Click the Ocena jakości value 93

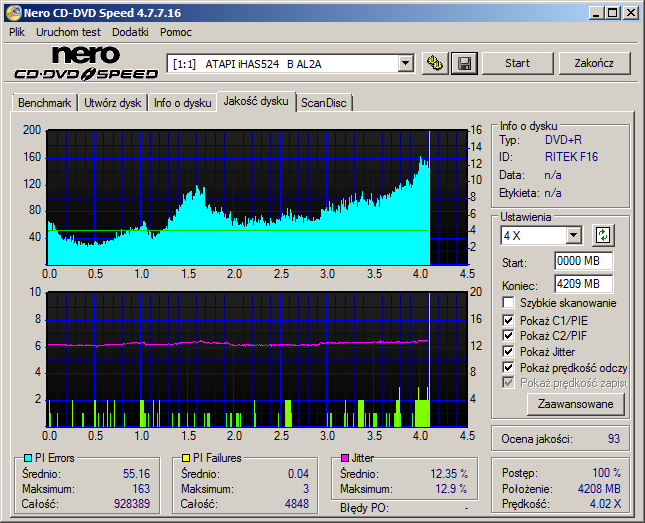614,439
